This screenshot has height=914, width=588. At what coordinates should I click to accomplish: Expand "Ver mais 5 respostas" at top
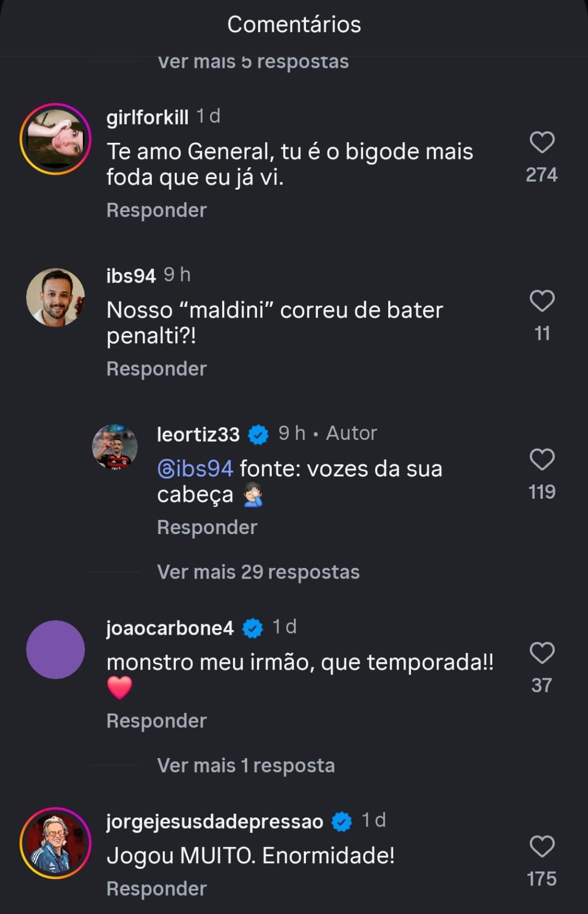tap(253, 62)
